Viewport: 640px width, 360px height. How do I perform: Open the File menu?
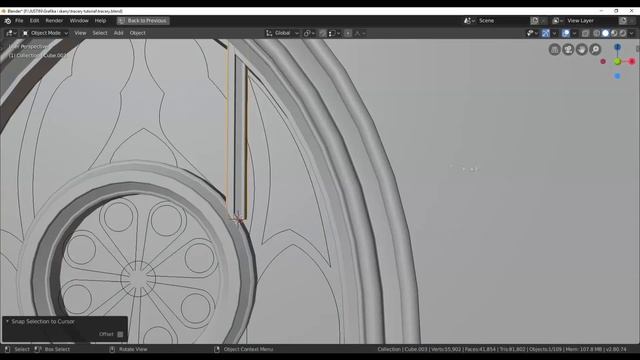pos(19,21)
